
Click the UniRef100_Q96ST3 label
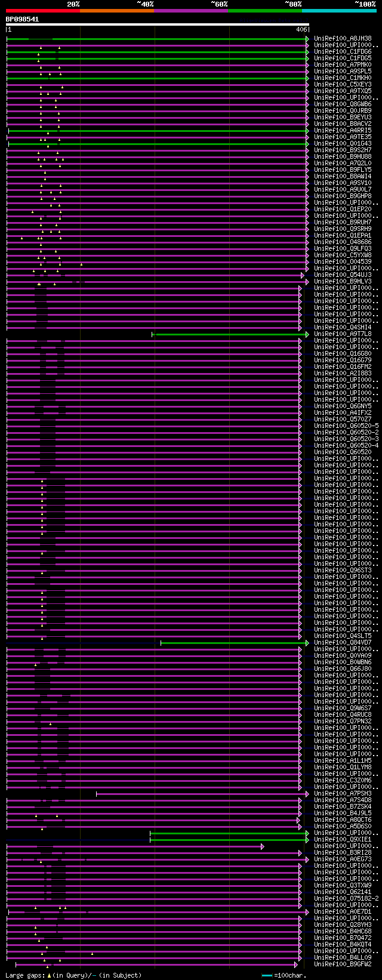pos(343,571)
